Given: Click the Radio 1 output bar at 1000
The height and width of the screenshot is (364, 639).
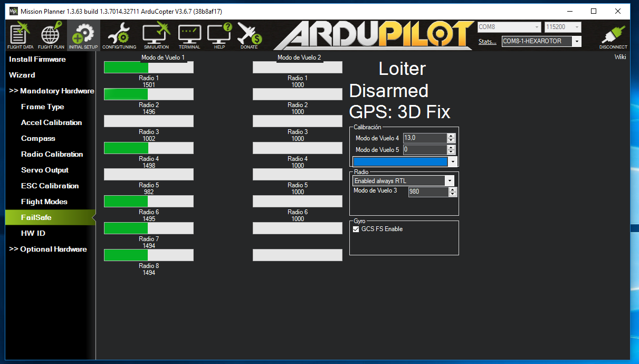Looking at the screenshot, I should (x=298, y=68).
